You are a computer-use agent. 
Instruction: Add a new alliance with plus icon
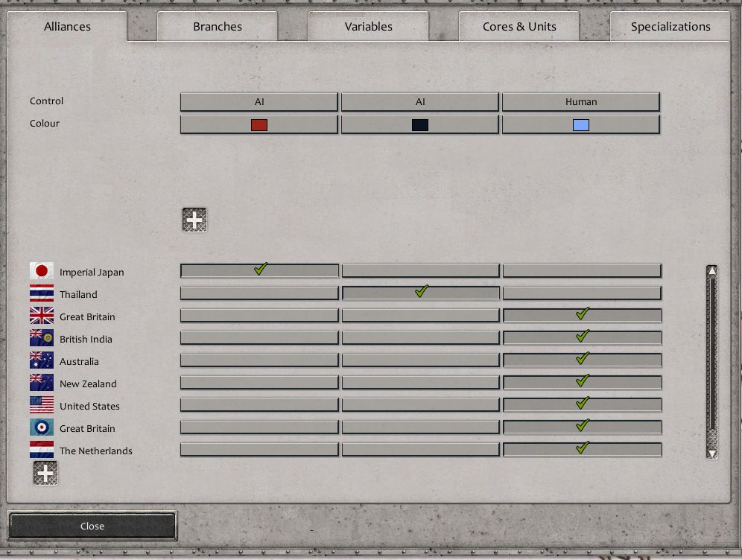tap(194, 220)
